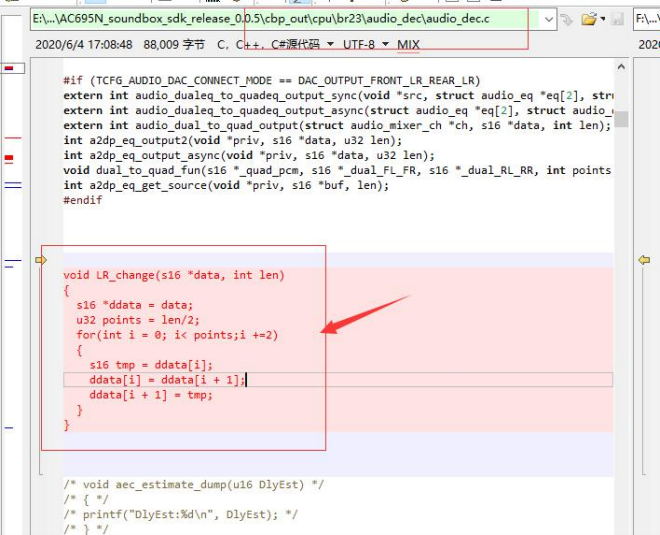Click the line 's16 tmp = ddata[i];'
The width and height of the screenshot is (660, 535).
click(x=151, y=365)
